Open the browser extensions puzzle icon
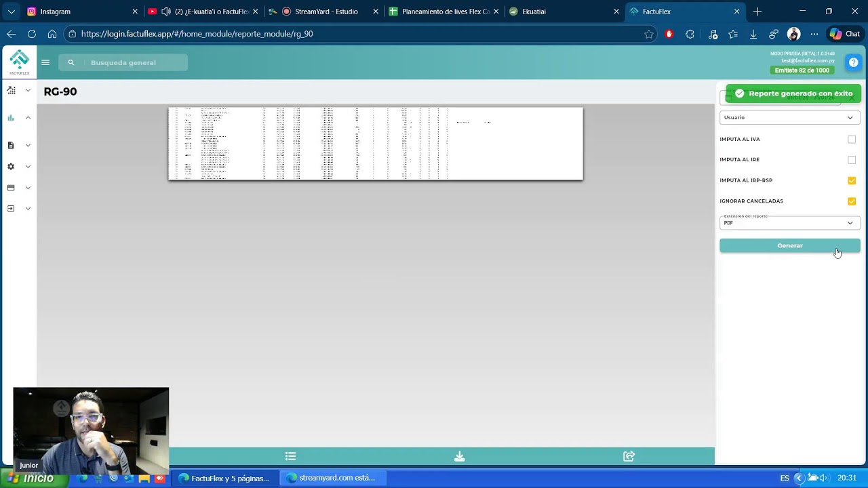 [x=690, y=34]
